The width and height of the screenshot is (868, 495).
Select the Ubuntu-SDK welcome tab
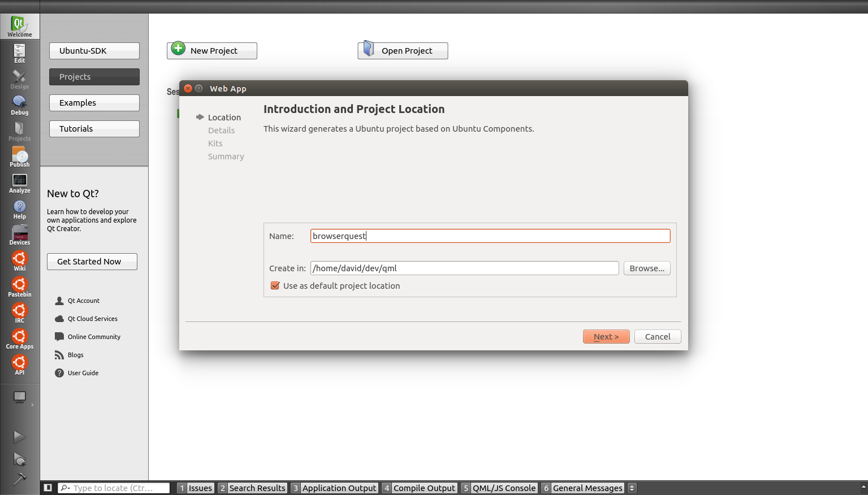click(x=94, y=51)
